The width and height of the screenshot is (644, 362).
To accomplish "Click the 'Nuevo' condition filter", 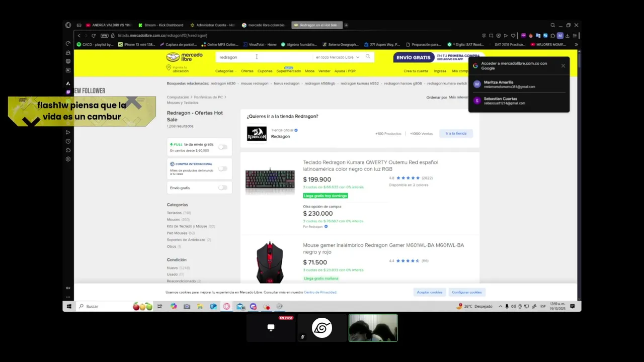I will point(172,268).
